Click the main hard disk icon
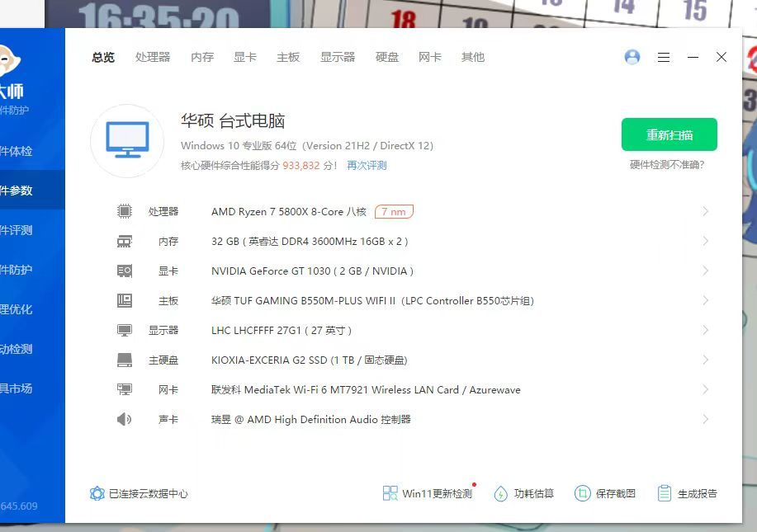 pos(125,360)
